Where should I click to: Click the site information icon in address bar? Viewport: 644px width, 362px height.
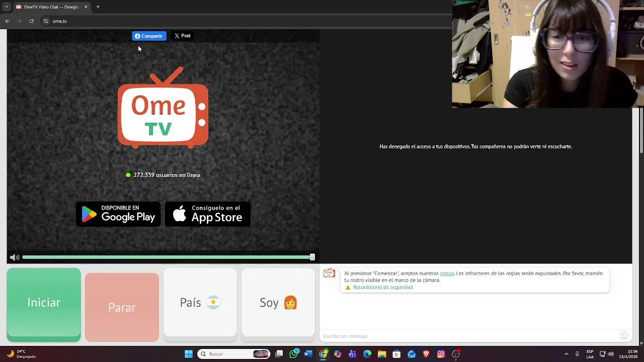46,21
